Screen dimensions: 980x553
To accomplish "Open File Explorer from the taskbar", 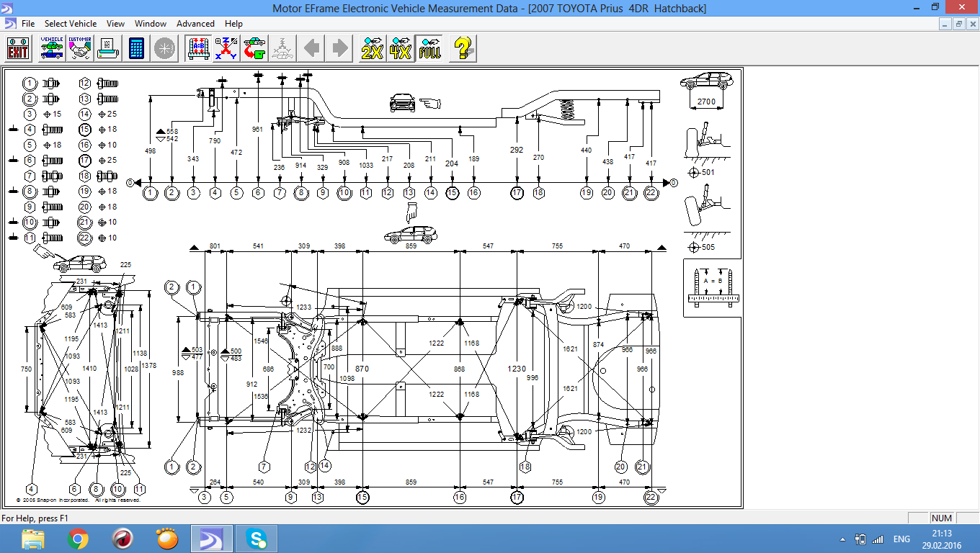I will coord(33,538).
